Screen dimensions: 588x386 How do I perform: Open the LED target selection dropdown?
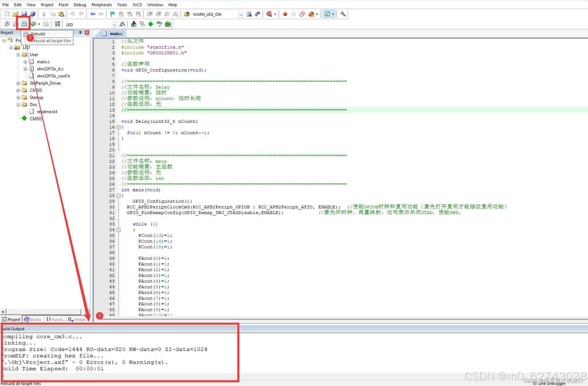(x=114, y=25)
